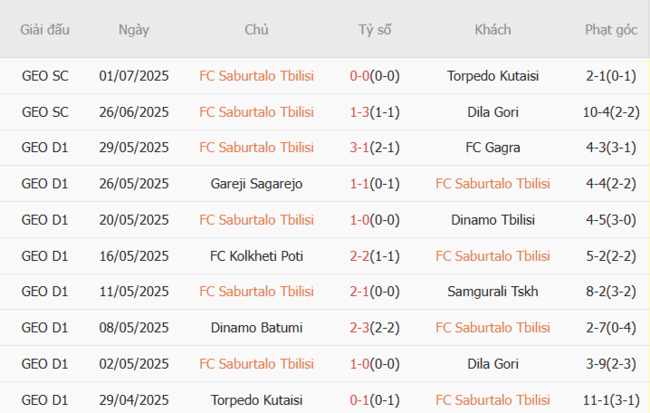Screen dimensions: 650x413
Task: Select the 26/06/2025 match date
Action: tap(134, 112)
